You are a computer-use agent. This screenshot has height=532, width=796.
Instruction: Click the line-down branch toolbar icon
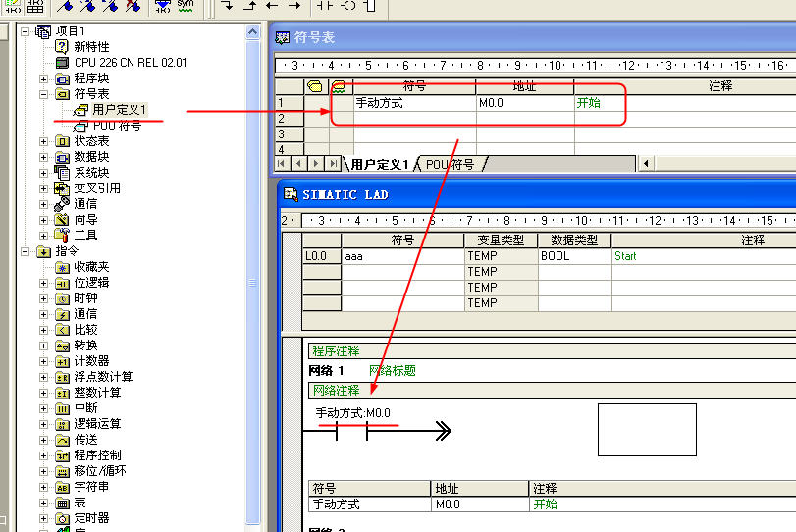click(x=227, y=5)
